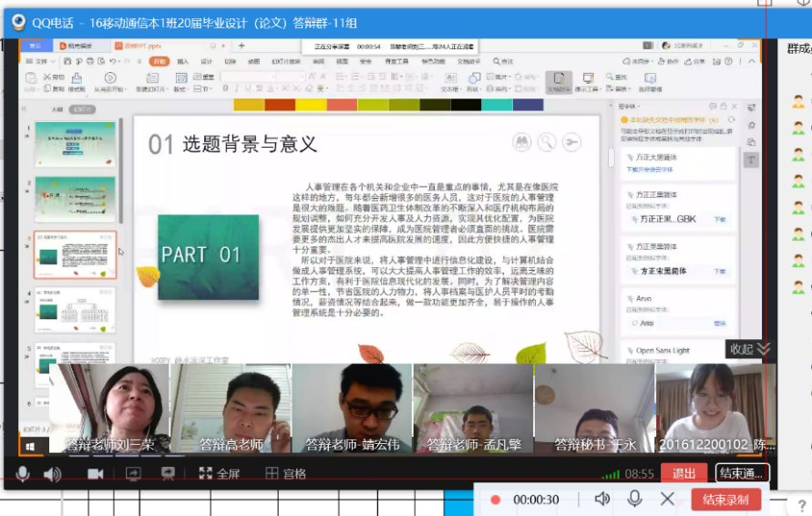Click screen share icon in call bar
812x516 pixels.
coord(133,473)
